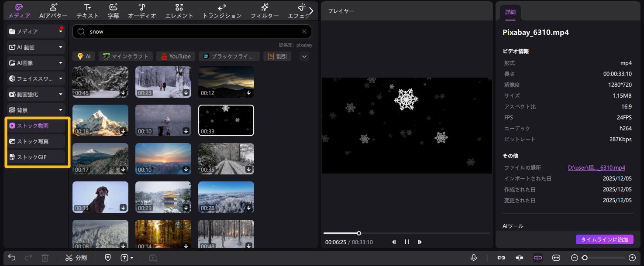Select ストック動画 in the sidebar

click(x=37, y=126)
